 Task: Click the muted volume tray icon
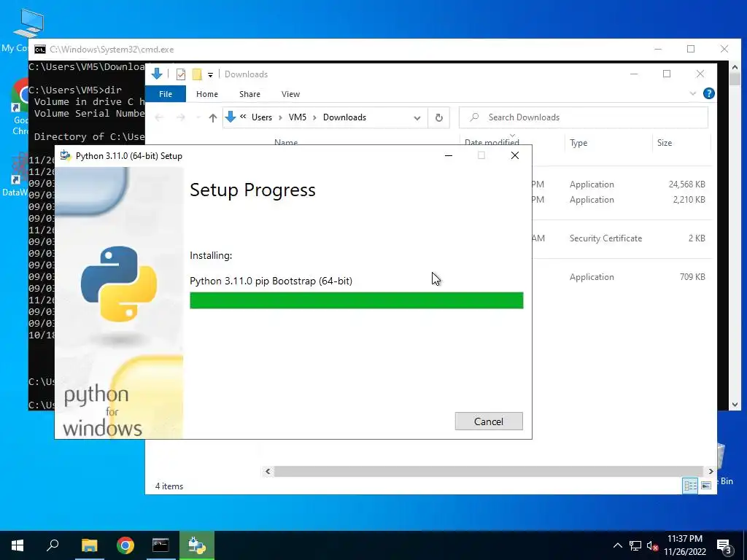pos(652,545)
